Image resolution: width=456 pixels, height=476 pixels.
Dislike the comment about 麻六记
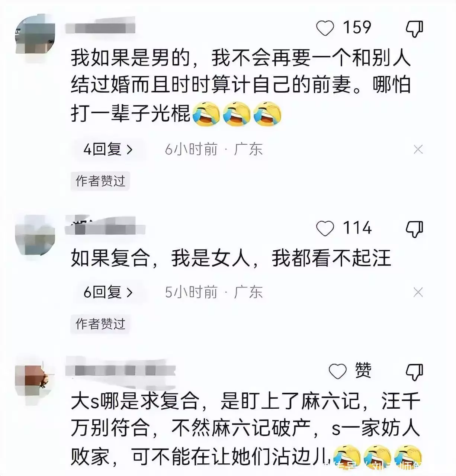[x=414, y=372]
